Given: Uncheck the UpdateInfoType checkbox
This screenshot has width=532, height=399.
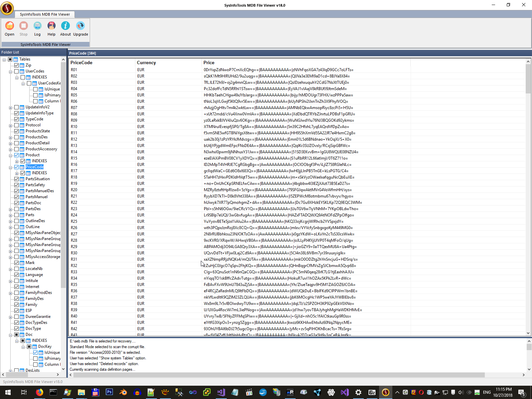Looking at the screenshot, I should (x=16, y=113).
